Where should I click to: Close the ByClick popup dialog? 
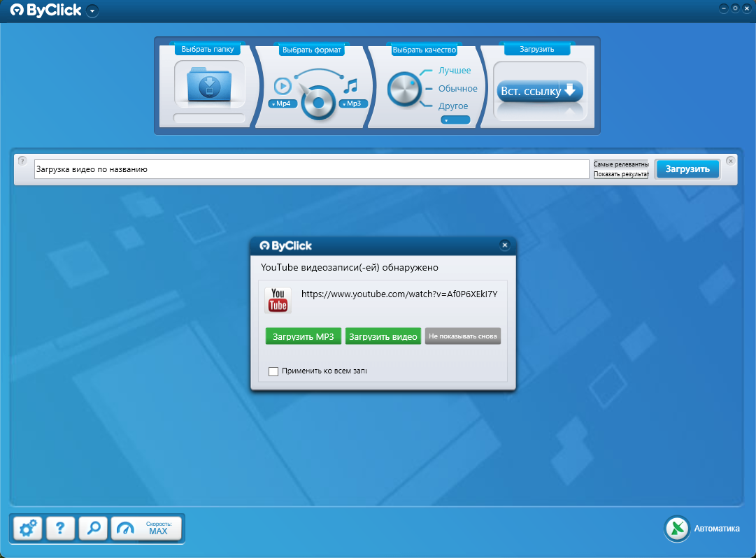click(505, 245)
